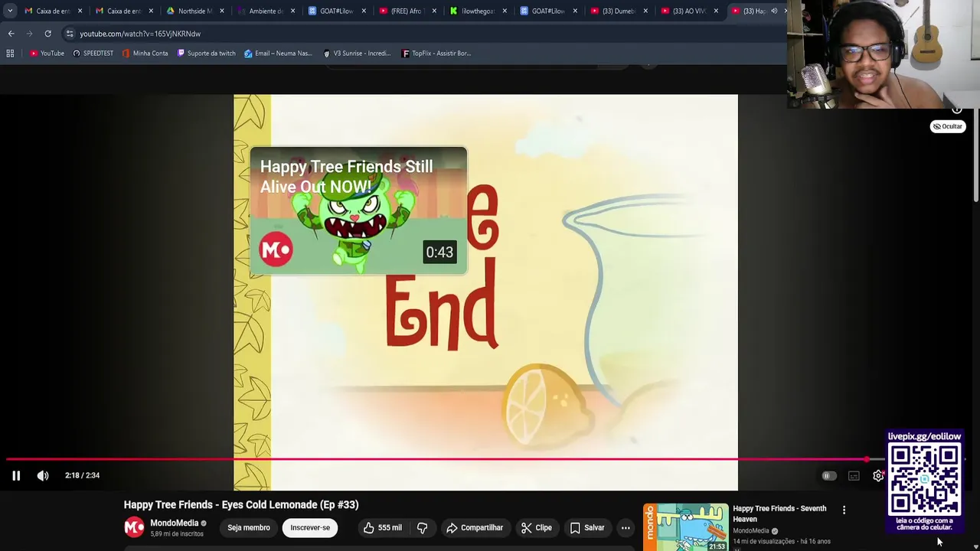
Task: Click the Clipe scissors button
Action: click(537, 527)
